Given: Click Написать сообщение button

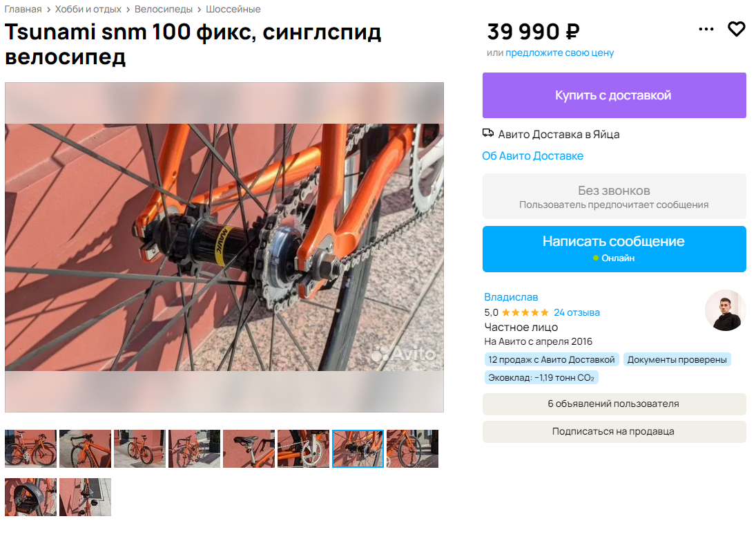Looking at the screenshot, I should (614, 249).
